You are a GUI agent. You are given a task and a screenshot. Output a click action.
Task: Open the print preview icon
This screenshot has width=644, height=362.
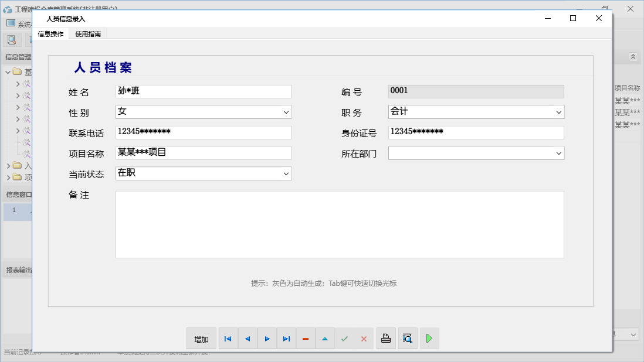[408, 338]
